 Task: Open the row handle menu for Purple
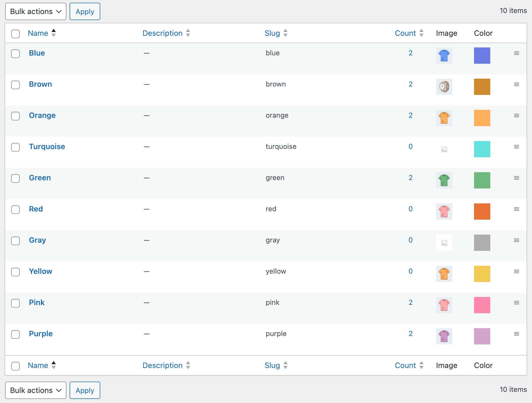click(517, 334)
